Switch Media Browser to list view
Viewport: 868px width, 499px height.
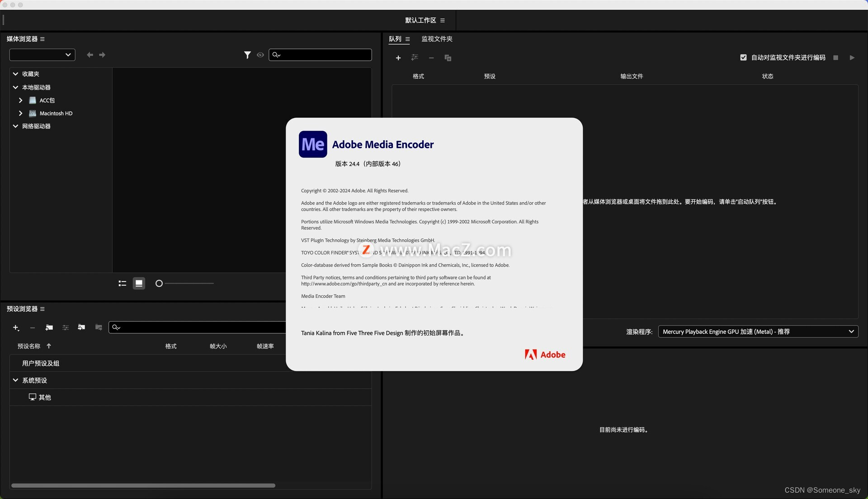[x=122, y=284]
